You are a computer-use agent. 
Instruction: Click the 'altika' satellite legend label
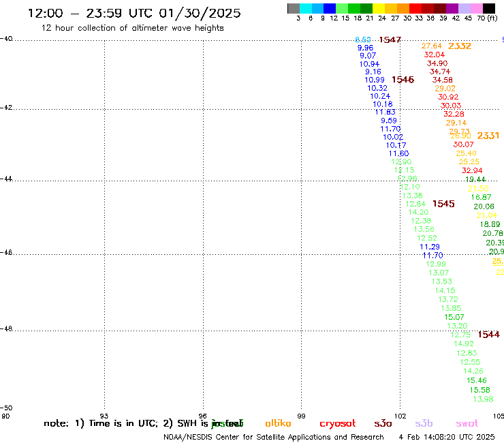pyautogui.click(x=278, y=423)
